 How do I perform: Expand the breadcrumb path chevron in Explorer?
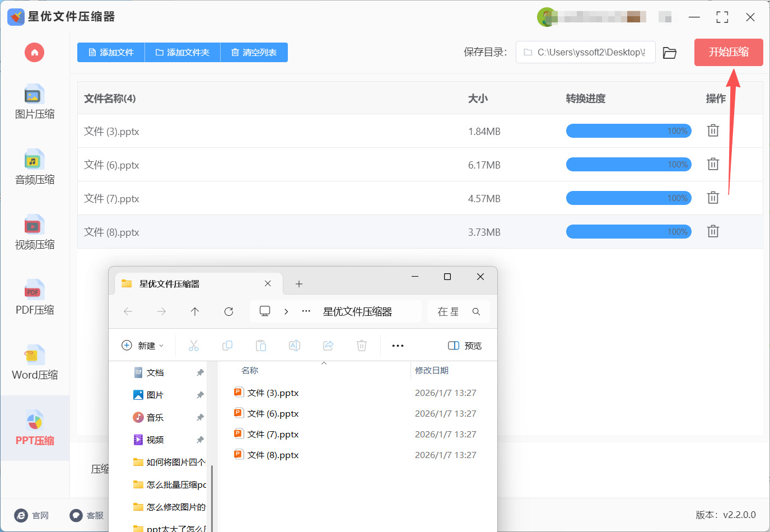286,311
